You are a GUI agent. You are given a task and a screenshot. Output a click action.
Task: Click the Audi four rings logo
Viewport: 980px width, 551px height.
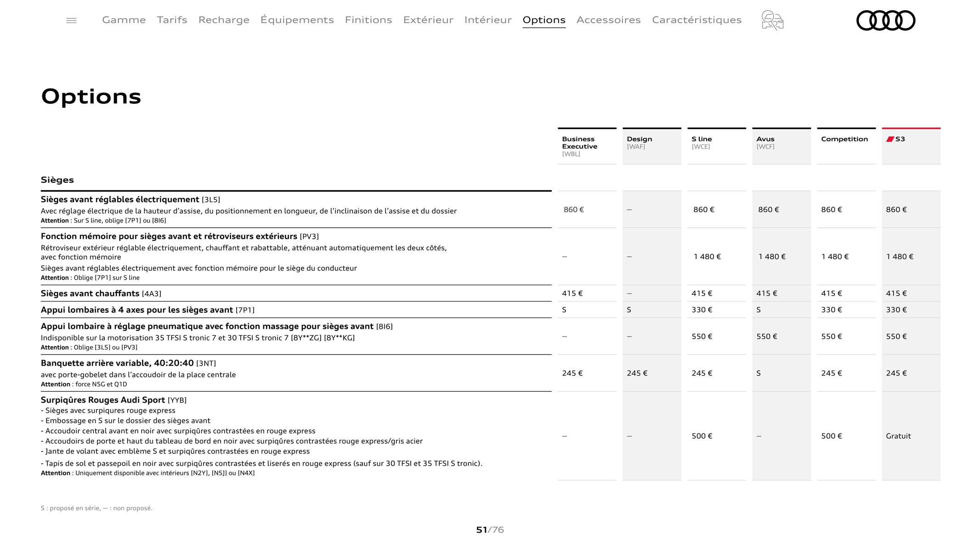coord(886,20)
